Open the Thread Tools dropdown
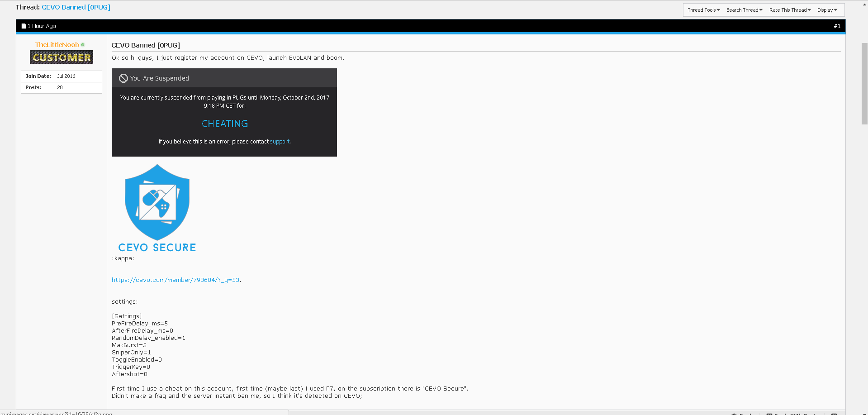Viewport: 868px width, 415px height. coord(703,10)
